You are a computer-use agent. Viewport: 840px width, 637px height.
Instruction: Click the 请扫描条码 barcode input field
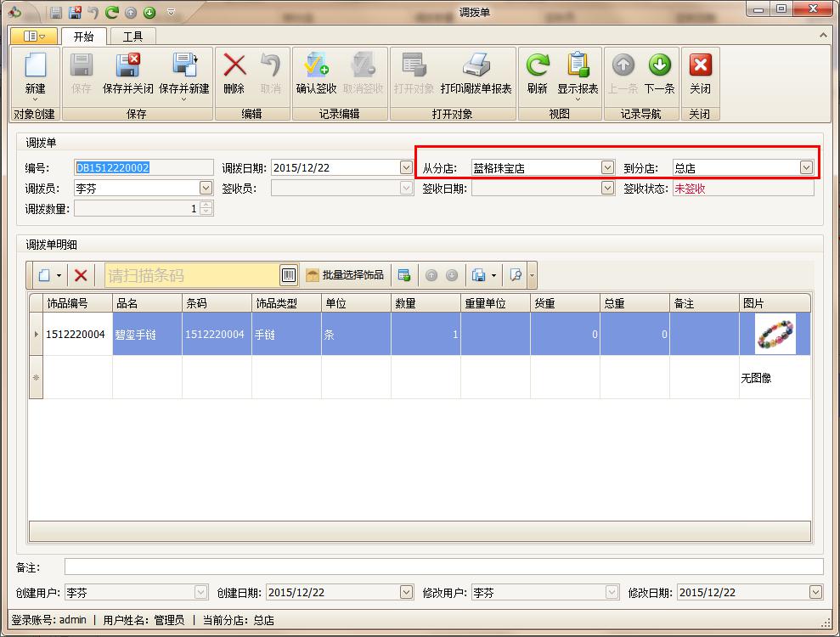(192, 275)
